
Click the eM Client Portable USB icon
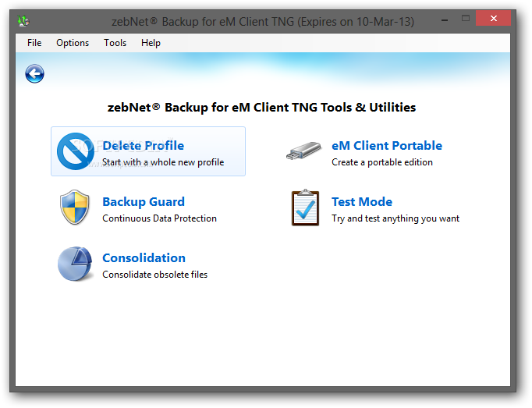coord(303,151)
